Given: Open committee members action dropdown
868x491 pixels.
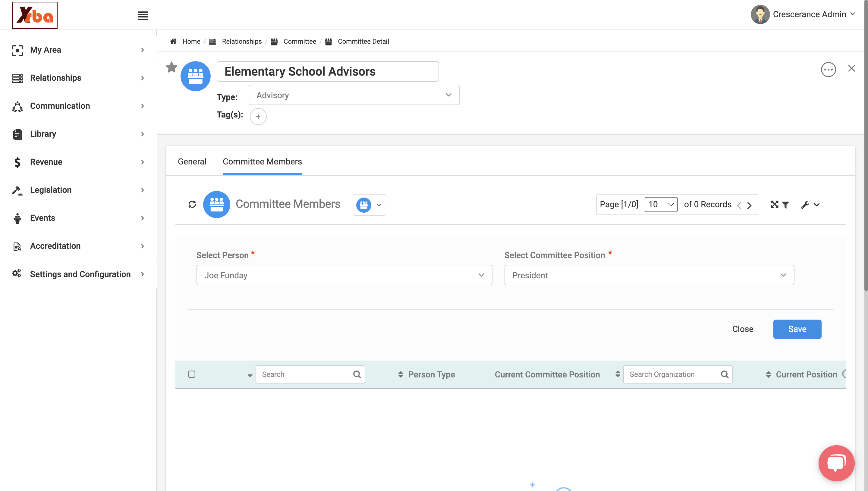Looking at the screenshot, I should point(369,205).
